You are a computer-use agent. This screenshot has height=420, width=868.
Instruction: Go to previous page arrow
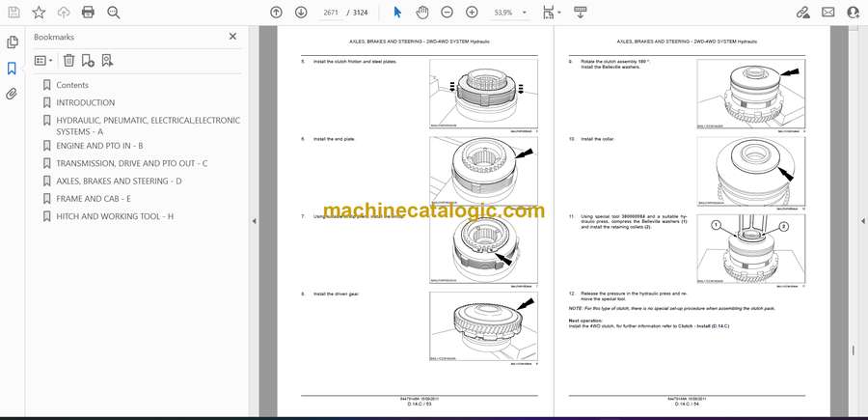point(276,13)
